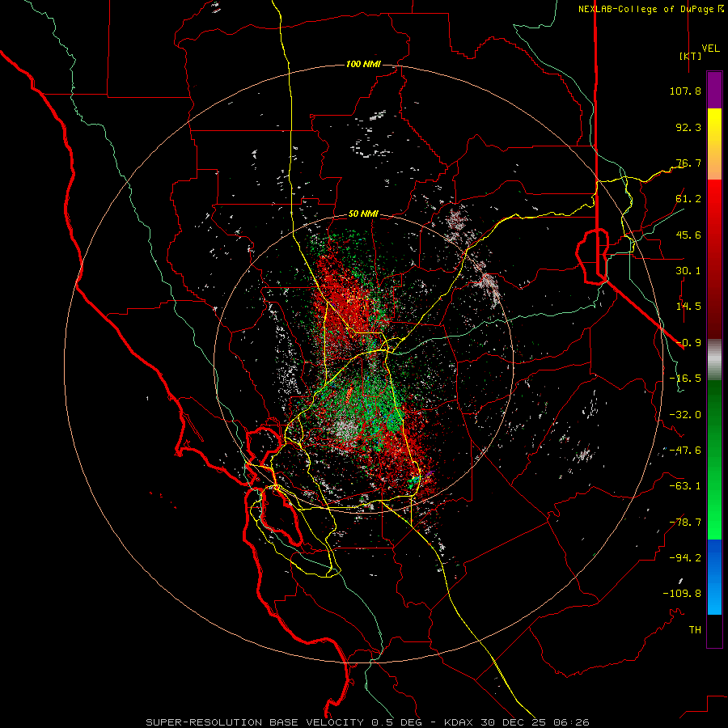The height and width of the screenshot is (728, 728).
Task: Click the -16.5 velocity scale value
Action: 685,379
